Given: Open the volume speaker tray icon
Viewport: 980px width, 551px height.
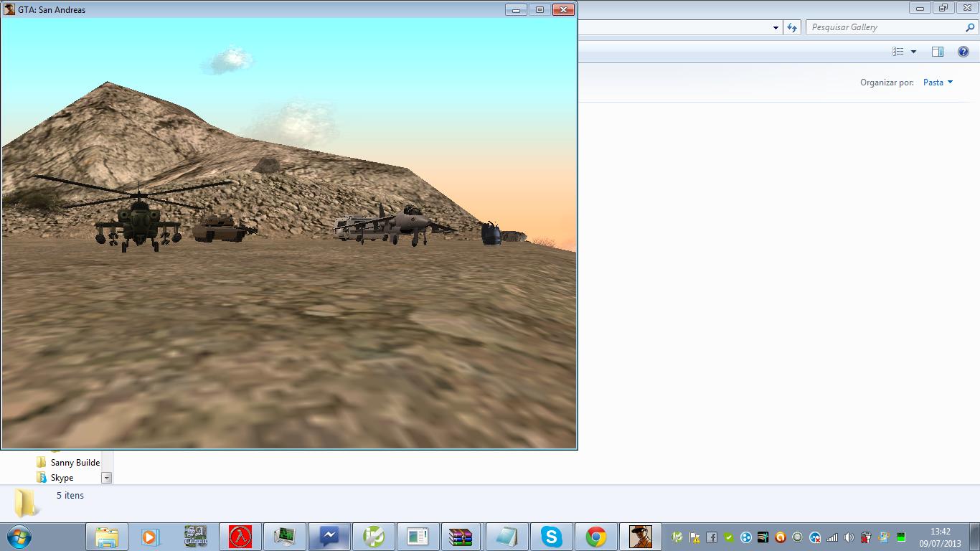Looking at the screenshot, I should (x=849, y=537).
